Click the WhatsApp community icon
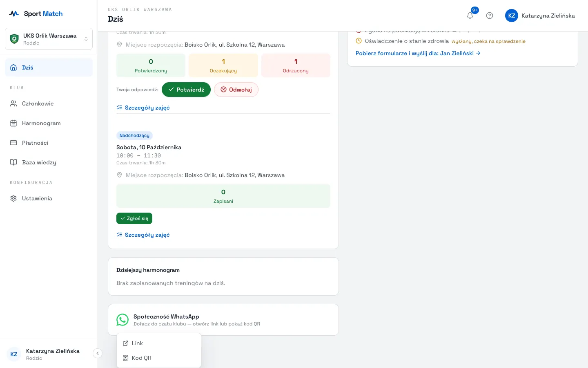The width and height of the screenshot is (588, 368). 122,320
